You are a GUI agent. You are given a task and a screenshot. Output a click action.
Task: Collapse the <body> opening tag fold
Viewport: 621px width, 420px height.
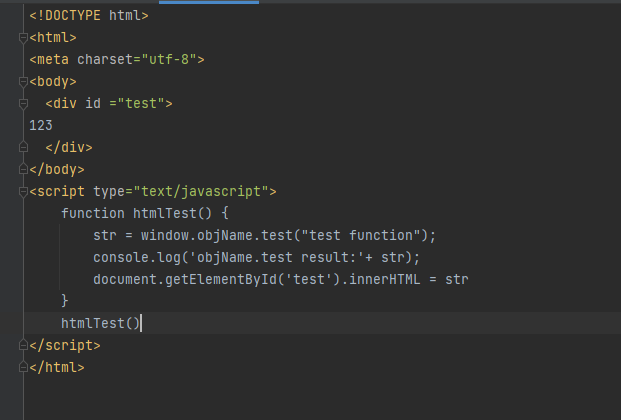pos(23,82)
